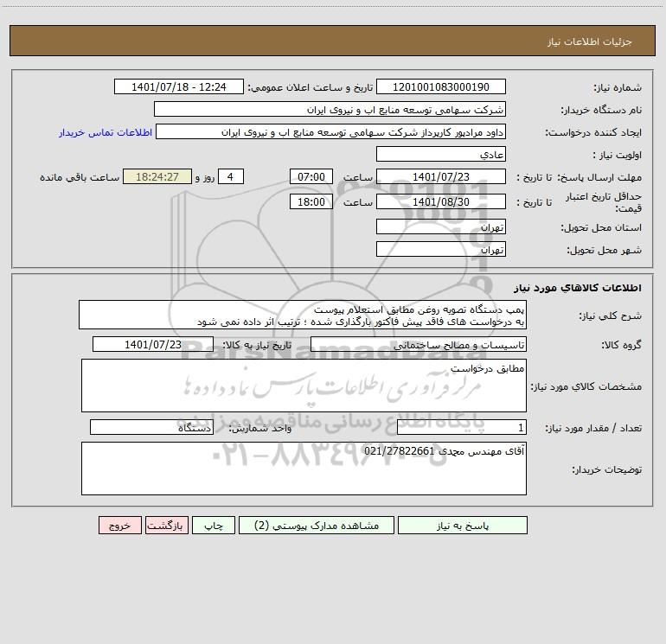Viewport: 666px width, 644px height.
Task: Click the پاسخ به نیاز button
Action: pos(463,525)
